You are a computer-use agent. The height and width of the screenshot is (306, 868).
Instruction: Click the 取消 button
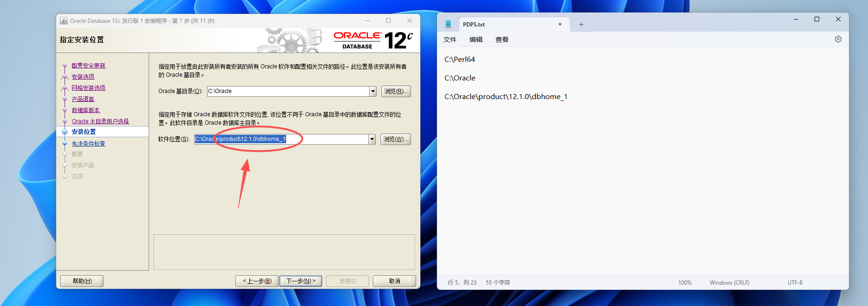(x=394, y=281)
